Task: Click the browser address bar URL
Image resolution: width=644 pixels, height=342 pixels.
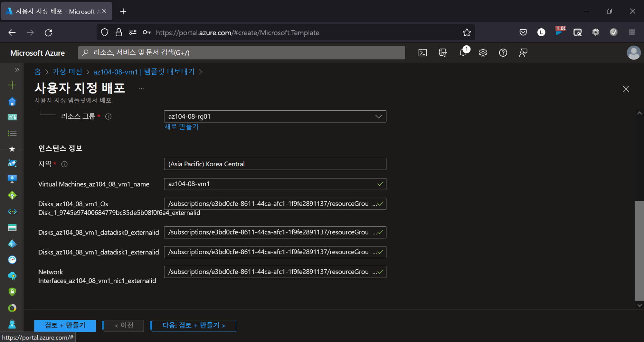Action: click(238, 33)
